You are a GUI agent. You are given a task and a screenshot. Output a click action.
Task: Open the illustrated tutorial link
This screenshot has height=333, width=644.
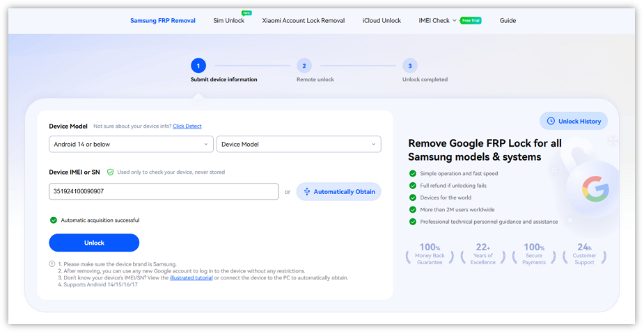click(191, 277)
